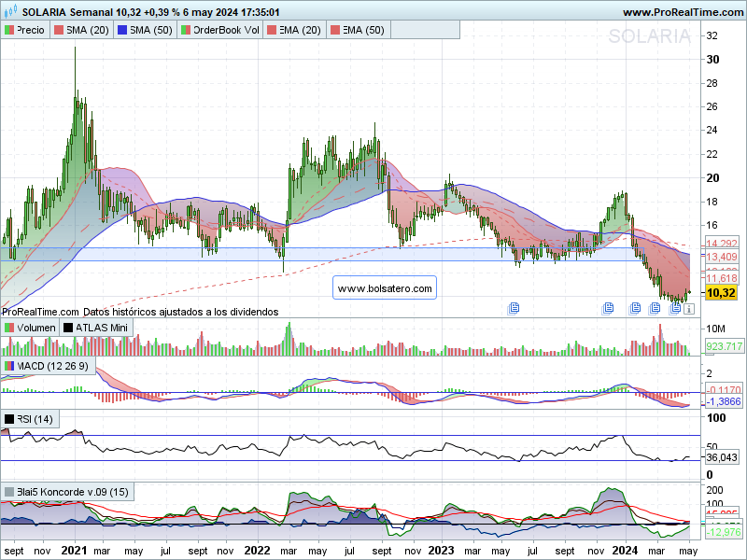747x560 pixels.
Task: Open the RSI (14) indicator label
Action: 30,419
